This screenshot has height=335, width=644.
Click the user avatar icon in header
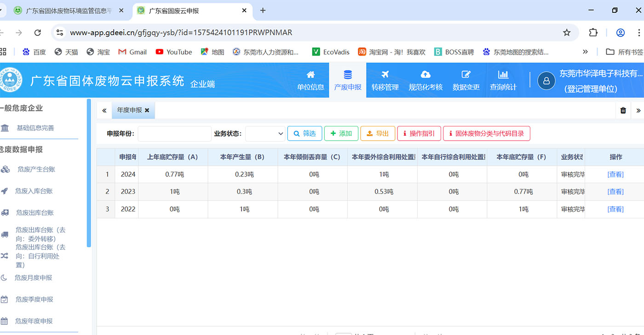[x=546, y=80]
